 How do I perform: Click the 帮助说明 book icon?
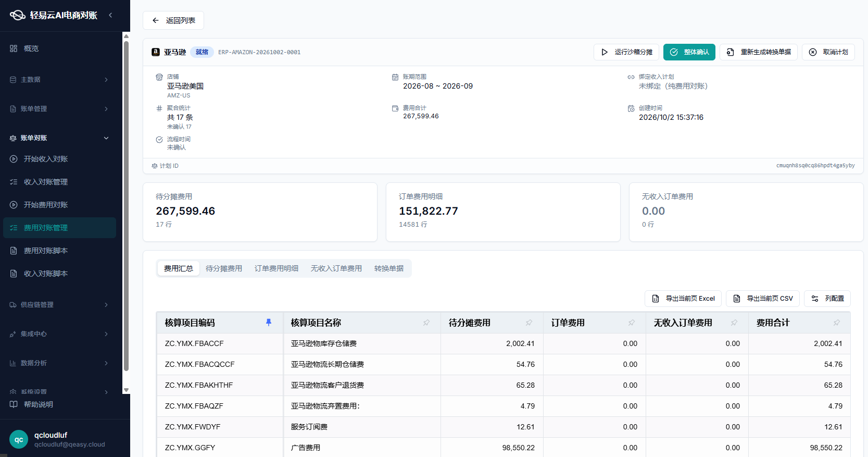14,404
